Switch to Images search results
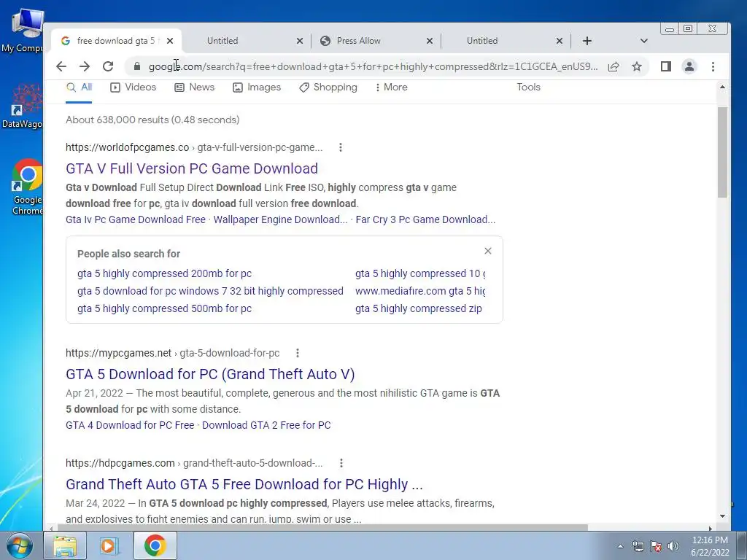 (256, 87)
